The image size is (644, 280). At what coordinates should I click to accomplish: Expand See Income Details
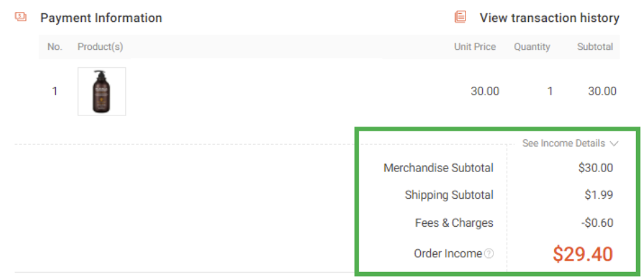click(570, 143)
